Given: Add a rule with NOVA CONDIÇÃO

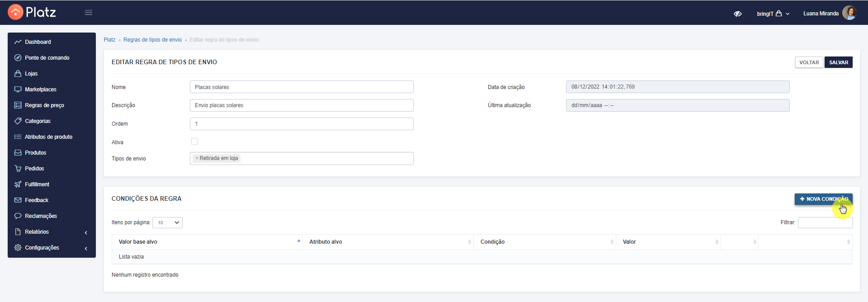Looking at the screenshot, I should 823,199.
